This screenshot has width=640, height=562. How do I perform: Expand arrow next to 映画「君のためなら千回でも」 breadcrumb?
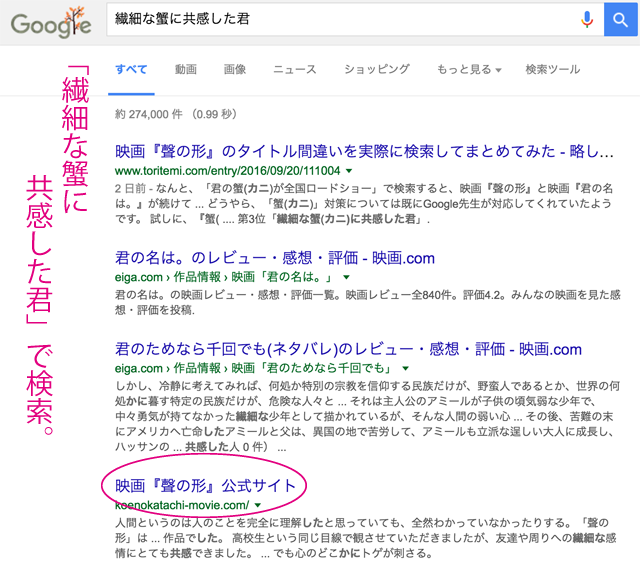pos(405,368)
